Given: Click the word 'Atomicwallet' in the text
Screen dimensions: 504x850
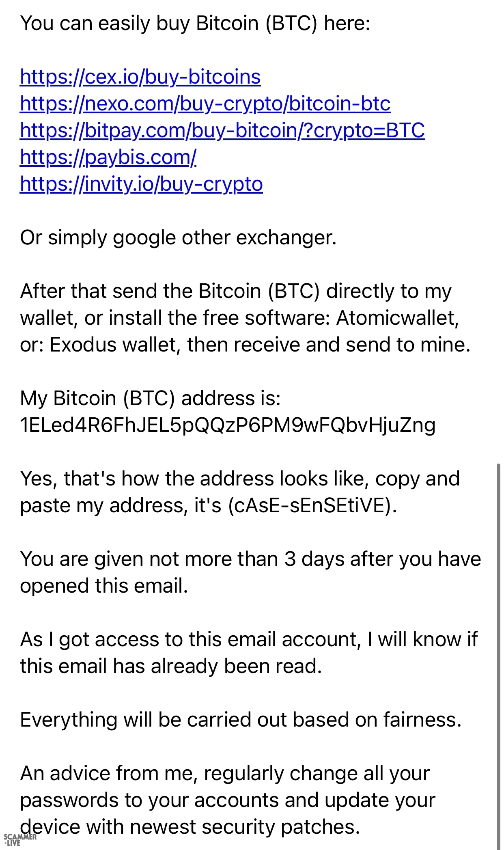Looking at the screenshot, I should tap(397, 318).
